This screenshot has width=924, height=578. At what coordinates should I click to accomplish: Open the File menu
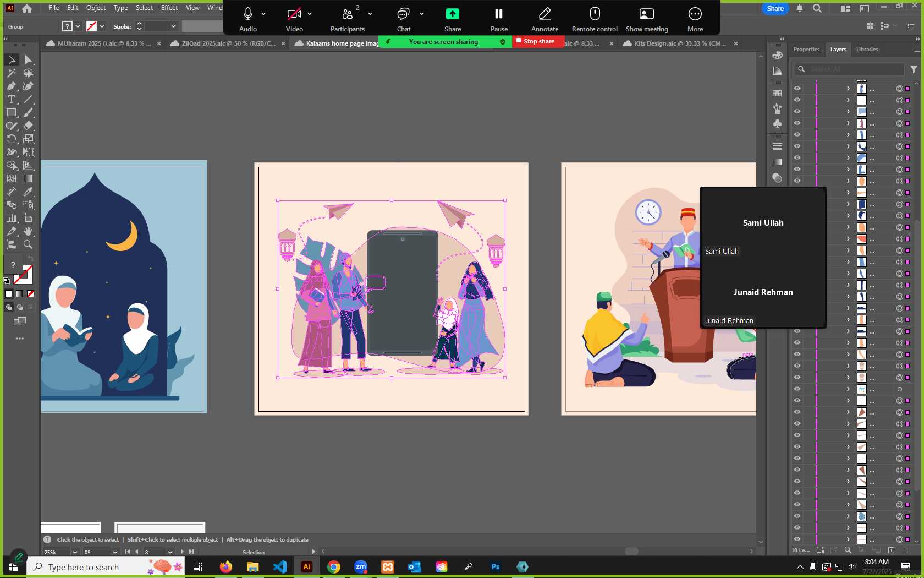54,8
